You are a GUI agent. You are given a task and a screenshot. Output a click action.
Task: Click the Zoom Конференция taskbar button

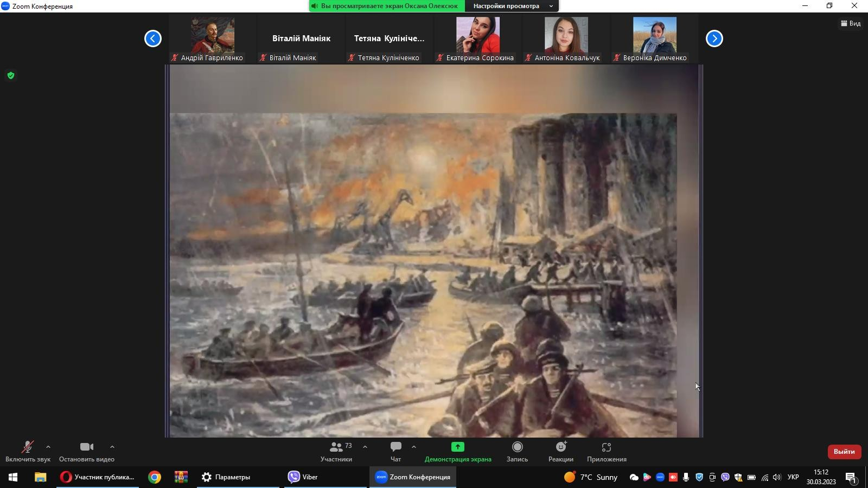click(413, 477)
